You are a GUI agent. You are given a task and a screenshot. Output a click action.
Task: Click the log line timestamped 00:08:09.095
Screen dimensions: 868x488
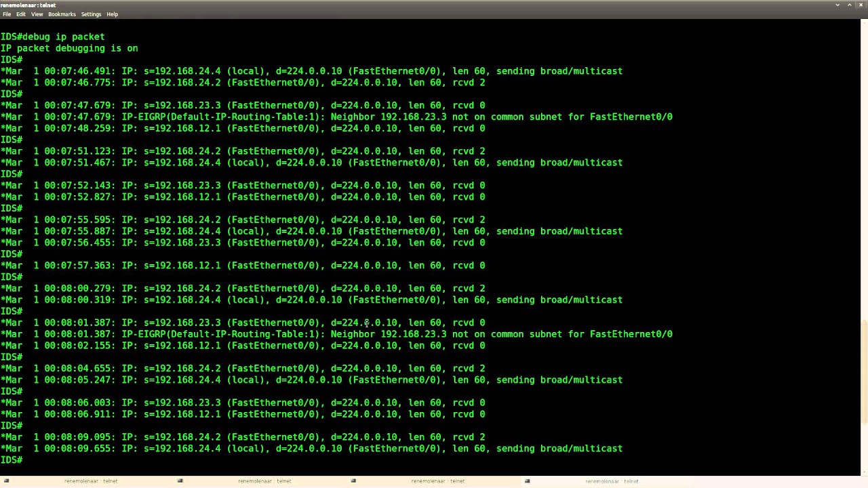pyautogui.click(x=243, y=437)
